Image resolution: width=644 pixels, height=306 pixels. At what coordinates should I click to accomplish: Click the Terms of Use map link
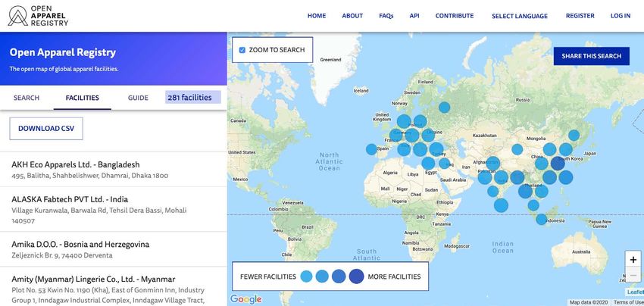click(629, 302)
